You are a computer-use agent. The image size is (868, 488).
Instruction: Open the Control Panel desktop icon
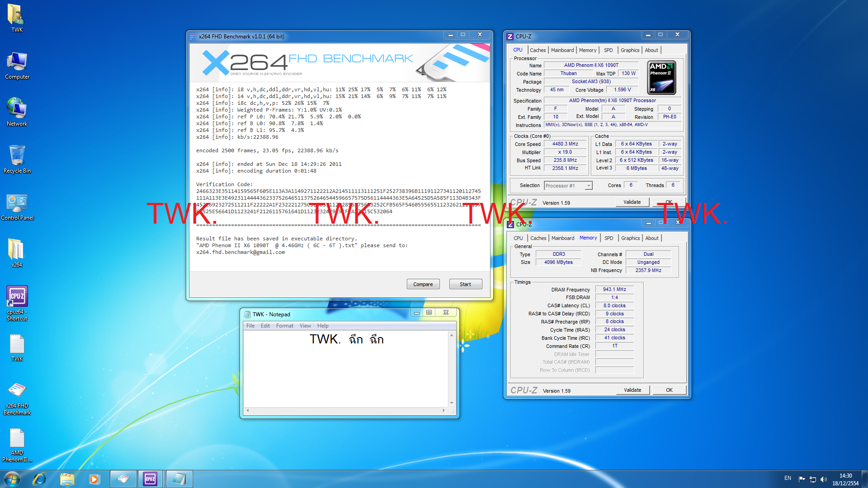(17, 203)
